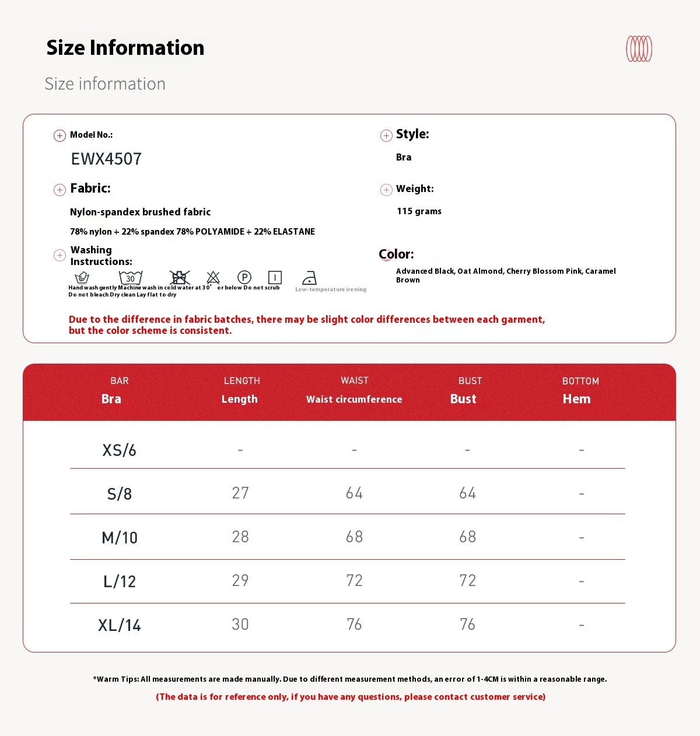Click the 30° machine wash icon
Viewport: 700px width, 736px height.
pos(131,277)
